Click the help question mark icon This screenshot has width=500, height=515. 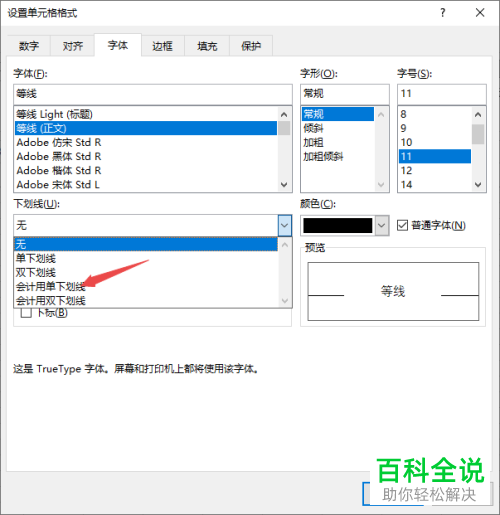[x=442, y=13]
